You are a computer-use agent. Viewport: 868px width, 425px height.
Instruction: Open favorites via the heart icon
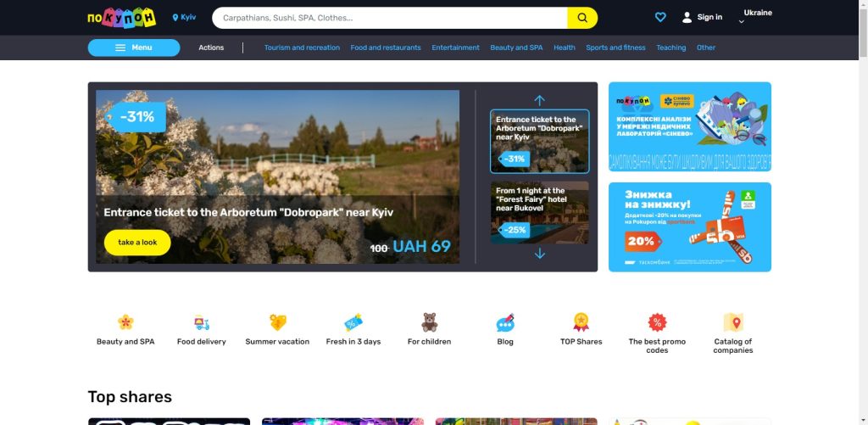pos(660,17)
